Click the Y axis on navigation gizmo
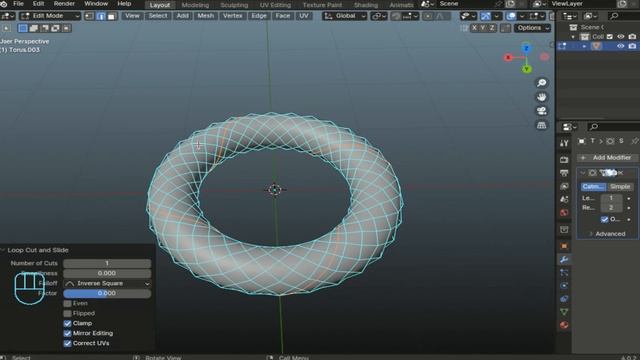 click(x=527, y=69)
